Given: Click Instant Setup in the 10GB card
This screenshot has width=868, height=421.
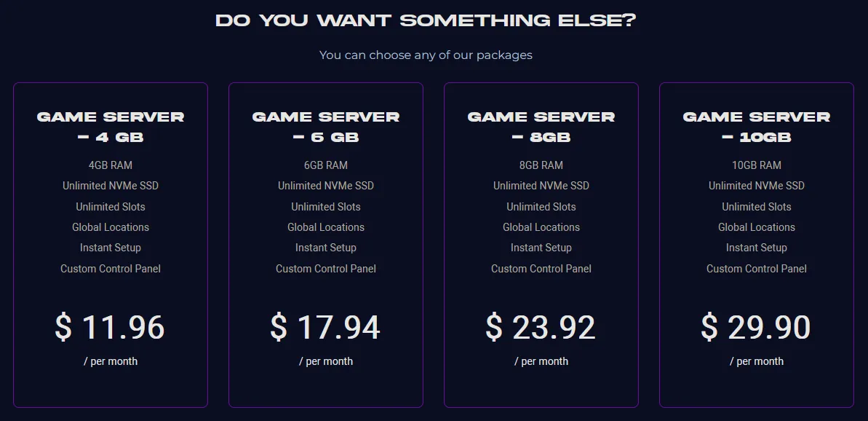Looking at the screenshot, I should tap(757, 248).
